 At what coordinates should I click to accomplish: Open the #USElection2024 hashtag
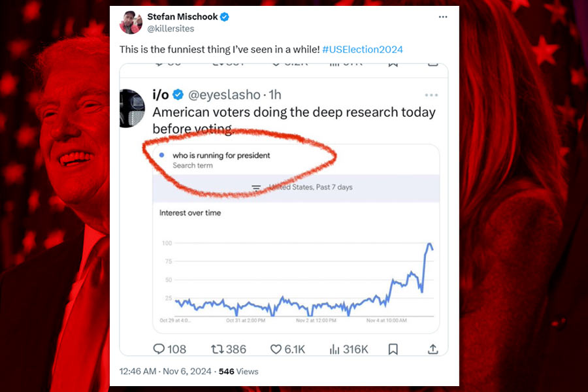coord(363,50)
